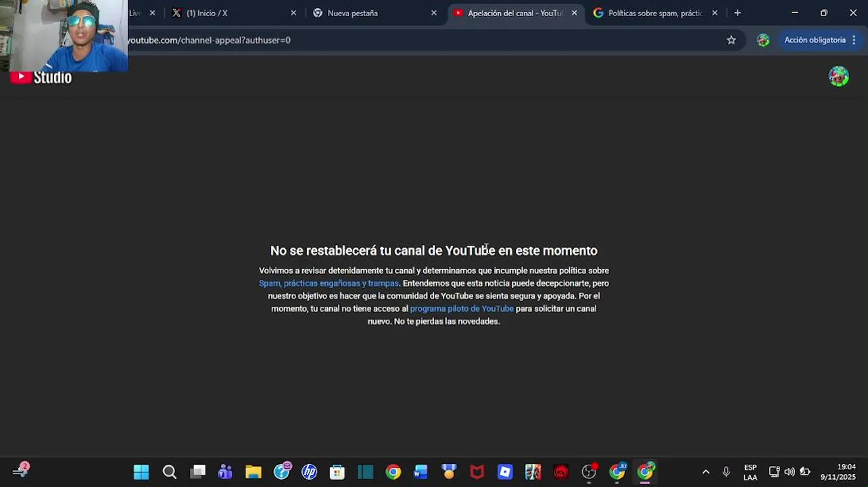868x487 pixels.
Task: Open OBS Studio from the taskbar
Action: (x=589, y=472)
